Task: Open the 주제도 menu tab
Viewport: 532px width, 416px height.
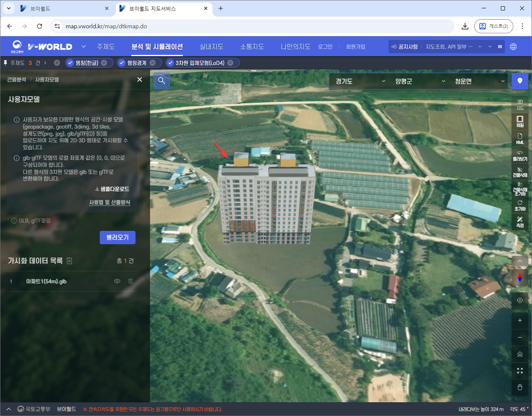Action: coord(106,47)
